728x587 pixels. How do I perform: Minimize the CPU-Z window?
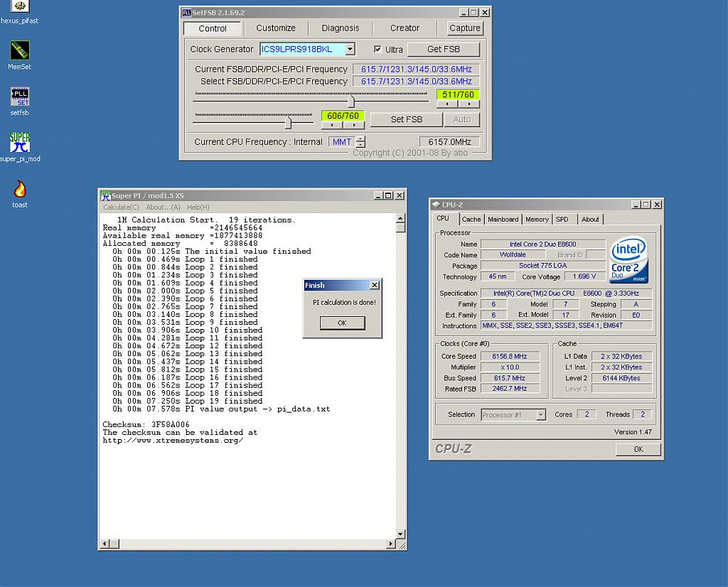pyautogui.click(x=636, y=205)
